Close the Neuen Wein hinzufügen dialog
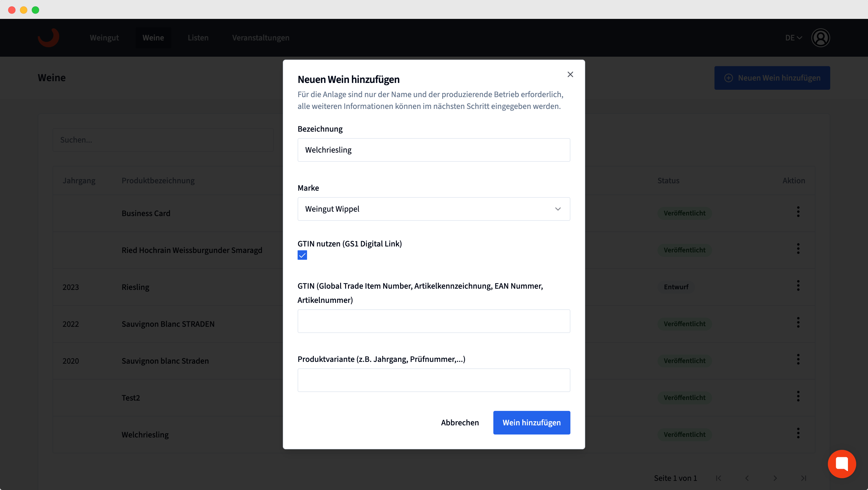The width and height of the screenshot is (868, 490). [570, 74]
